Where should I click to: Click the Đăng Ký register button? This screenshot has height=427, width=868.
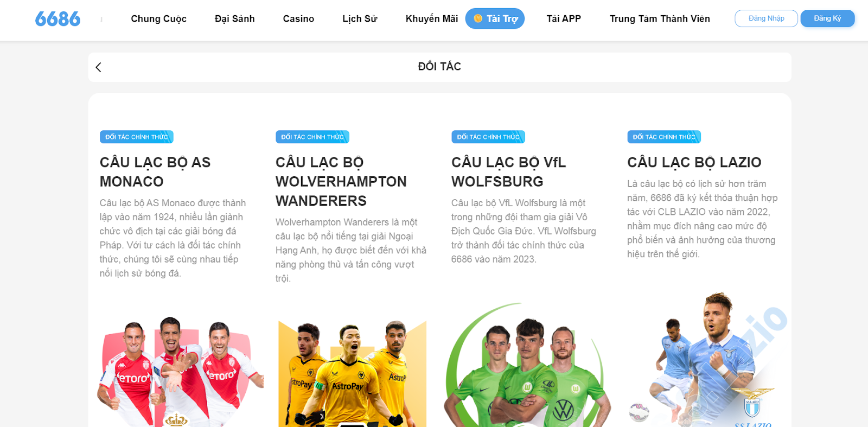pyautogui.click(x=827, y=18)
